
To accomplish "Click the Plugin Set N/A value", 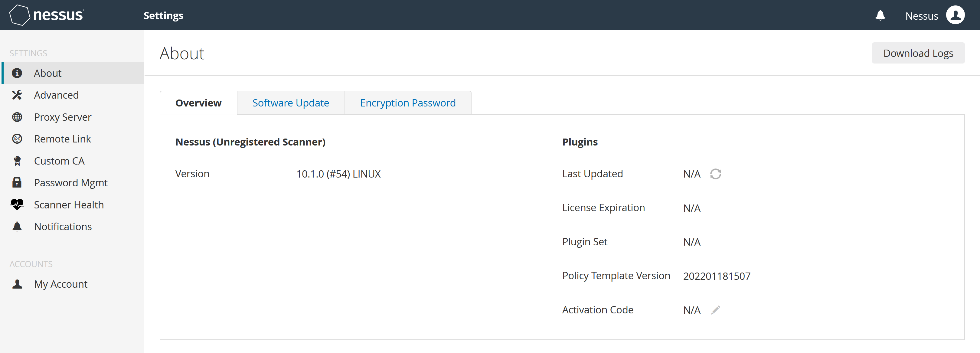I will pos(692,242).
